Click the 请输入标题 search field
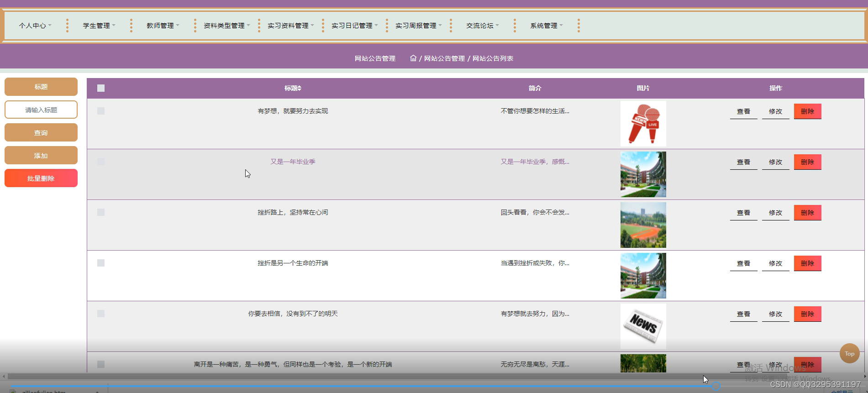Viewport: 868px width, 393px height. (41, 110)
